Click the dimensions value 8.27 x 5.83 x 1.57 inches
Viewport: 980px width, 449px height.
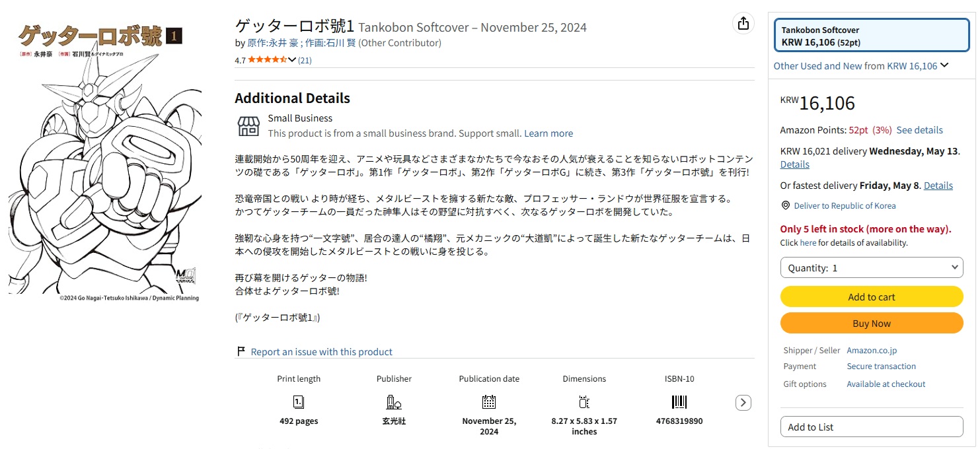coord(584,426)
